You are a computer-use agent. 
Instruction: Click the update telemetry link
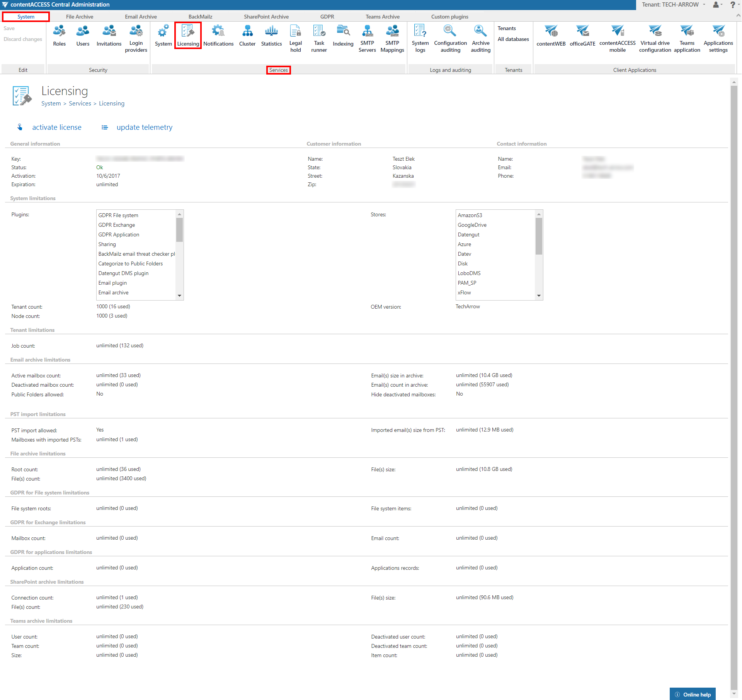click(144, 127)
